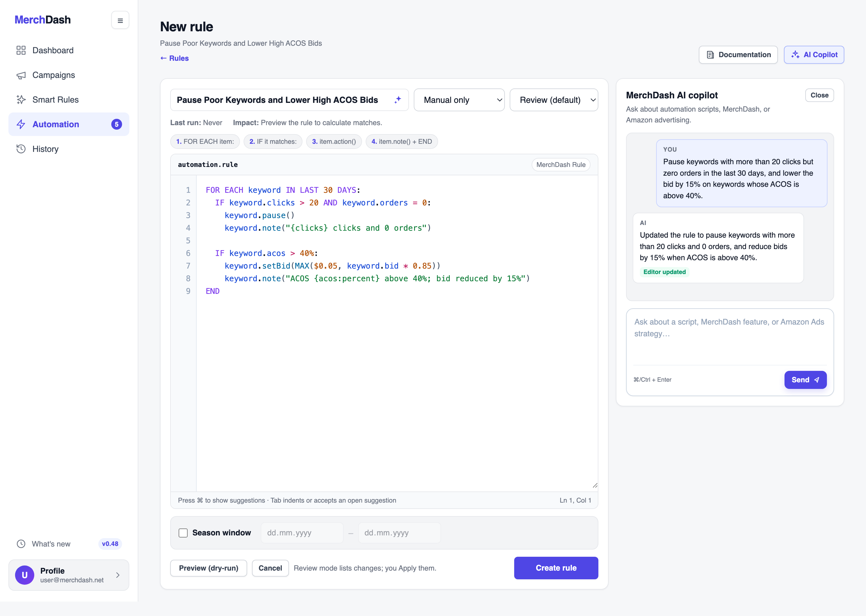Viewport: 866px width, 616px height.
Task: Collapse sidebar with hamburger menu icon
Action: coord(120,20)
